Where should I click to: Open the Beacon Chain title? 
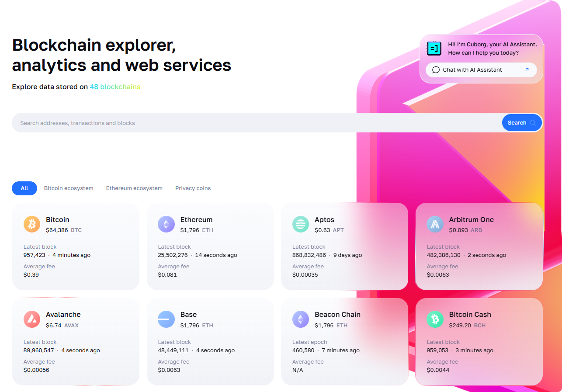pyautogui.click(x=337, y=315)
